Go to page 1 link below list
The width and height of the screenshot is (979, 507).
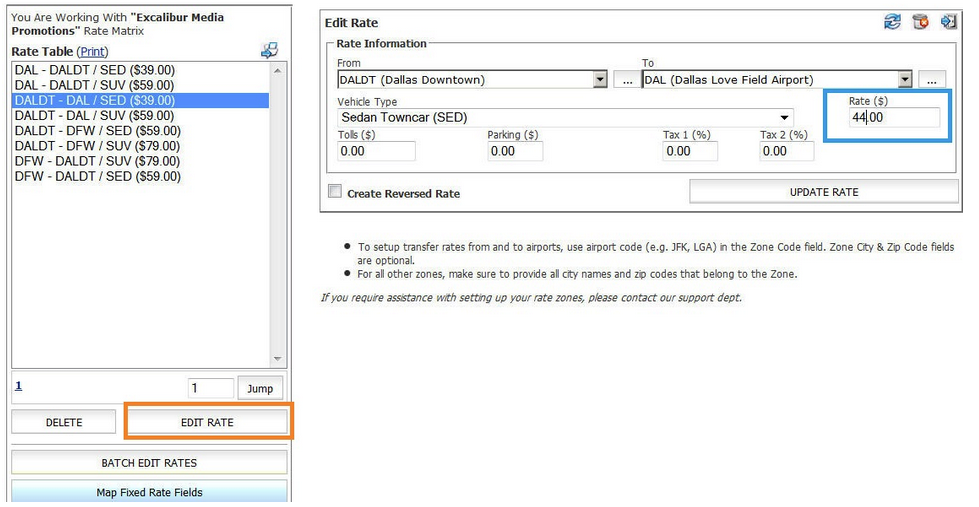tap(18, 386)
